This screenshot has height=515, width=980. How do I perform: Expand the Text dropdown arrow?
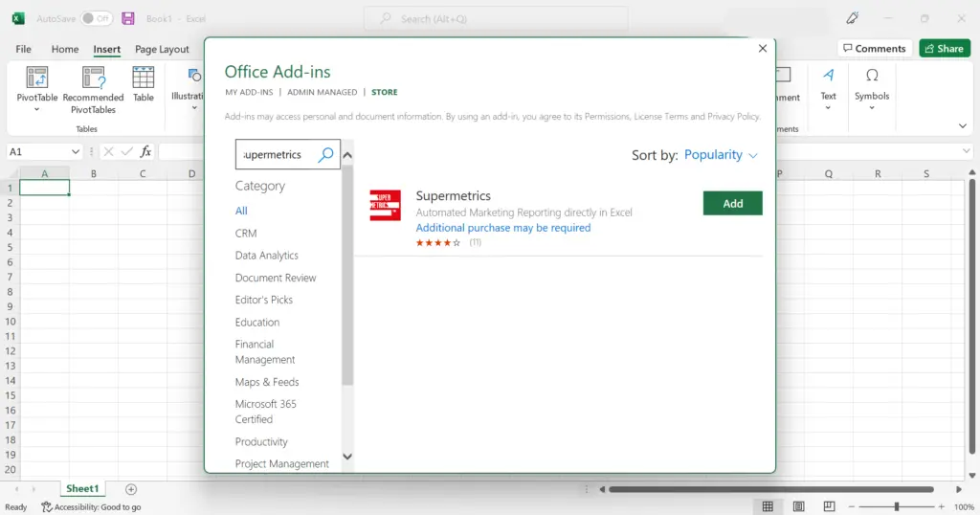point(828,108)
